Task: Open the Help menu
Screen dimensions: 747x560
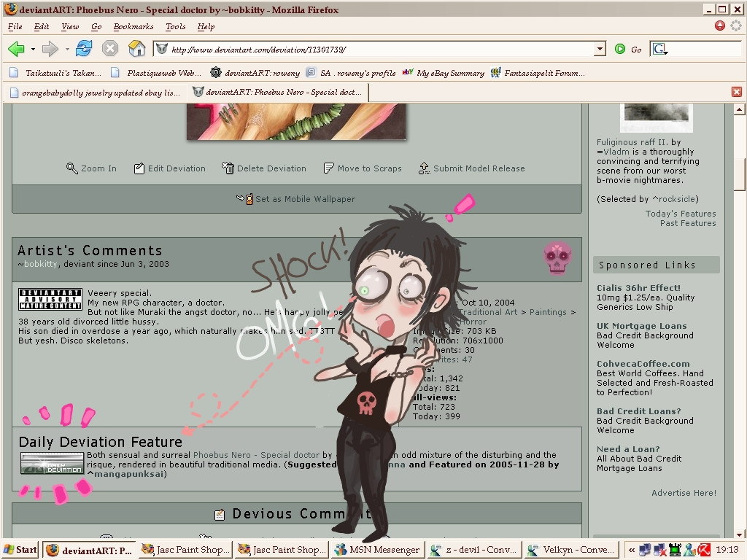Action: [206, 27]
